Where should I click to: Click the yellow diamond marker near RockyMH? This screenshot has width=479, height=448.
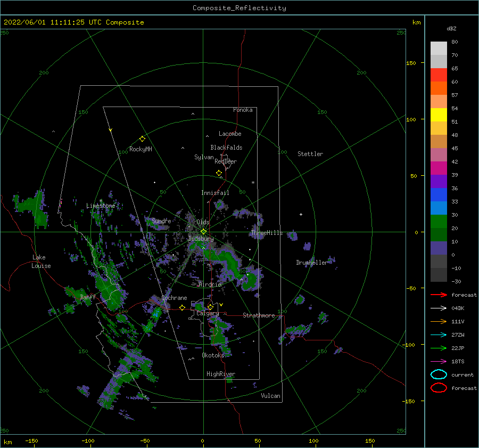coord(142,139)
